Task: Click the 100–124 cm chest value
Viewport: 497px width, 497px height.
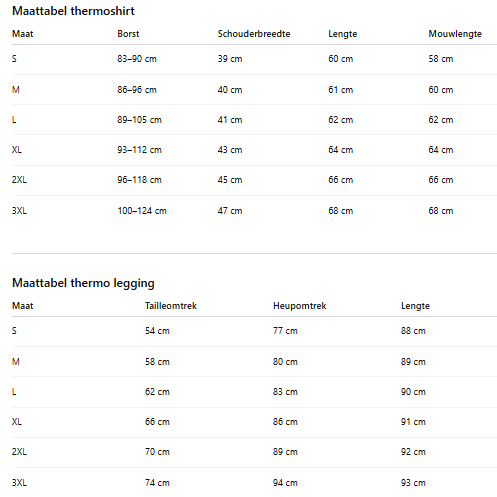Action: click(x=142, y=211)
